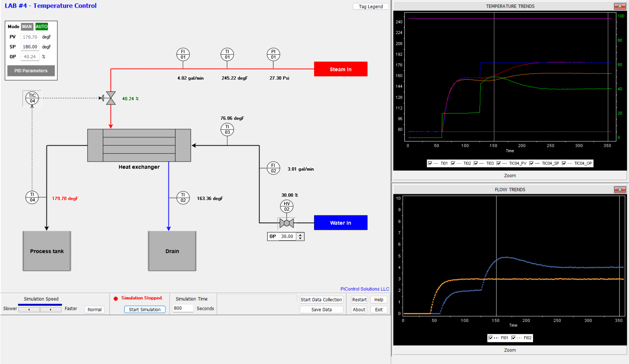Uncheck the TIC04_PV trend checkbox
The image size is (629, 364).
[x=499, y=163]
